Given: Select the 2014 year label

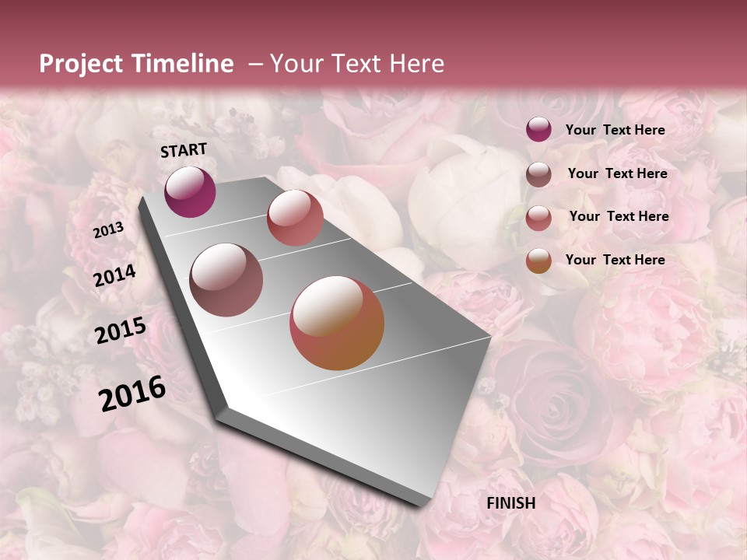Looking at the screenshot, I should pyautogui.click(x=115, y=276).
